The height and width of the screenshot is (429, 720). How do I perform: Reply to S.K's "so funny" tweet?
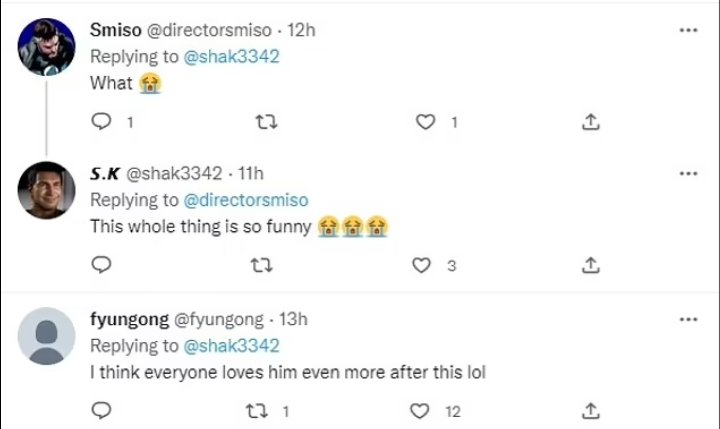tap(100, 265)
